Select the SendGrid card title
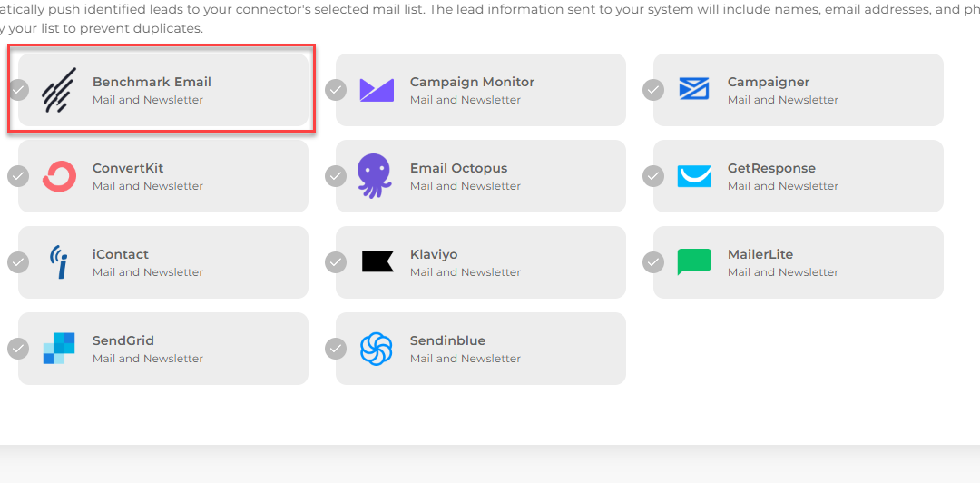The height and width of the screenshot is (483, 980). point(123,341)
